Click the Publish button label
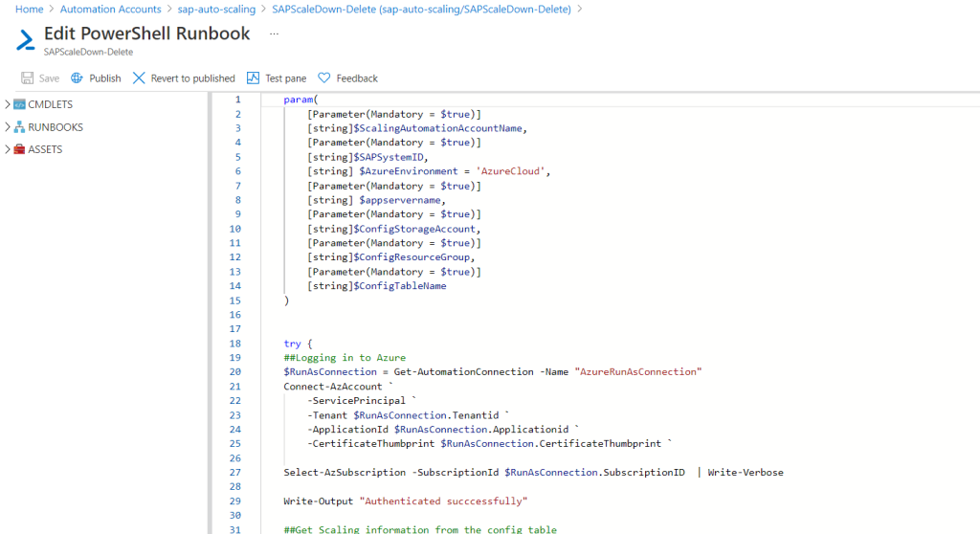The image size is (980, 534). point(105,78)
